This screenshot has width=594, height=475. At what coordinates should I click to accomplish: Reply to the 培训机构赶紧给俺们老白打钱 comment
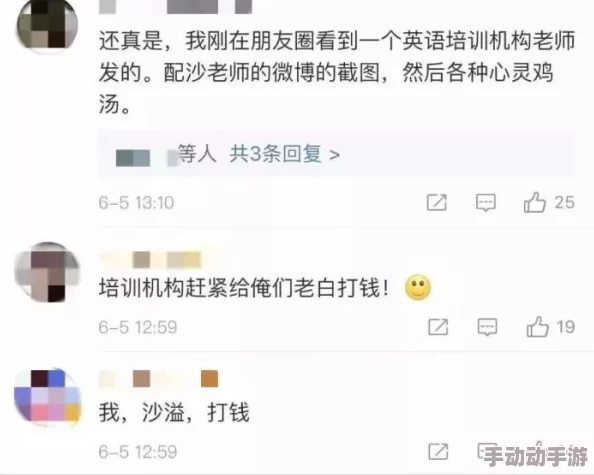tap(487, 327)
